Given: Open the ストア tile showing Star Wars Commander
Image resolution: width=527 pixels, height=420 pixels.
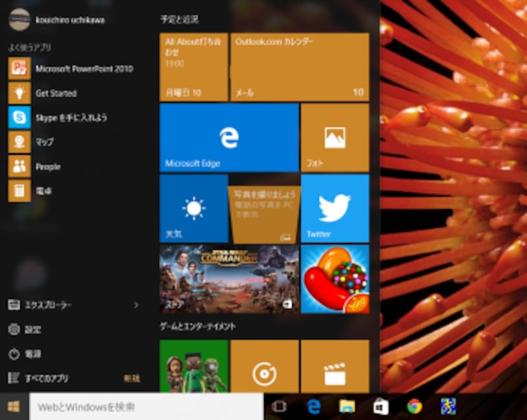Looking at the screenshot, I should point(229,279).
